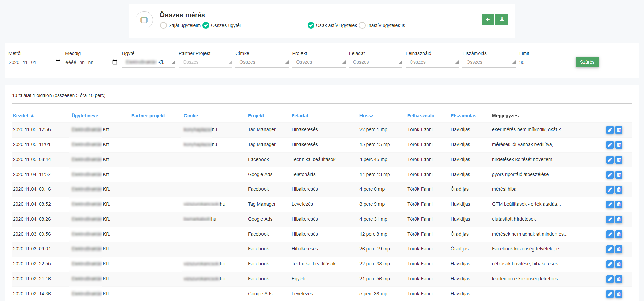Viewport: 644px width, 301px height.
Task: Edit the 2020.11.03. 09:56 entry
Action: [610, 234]
